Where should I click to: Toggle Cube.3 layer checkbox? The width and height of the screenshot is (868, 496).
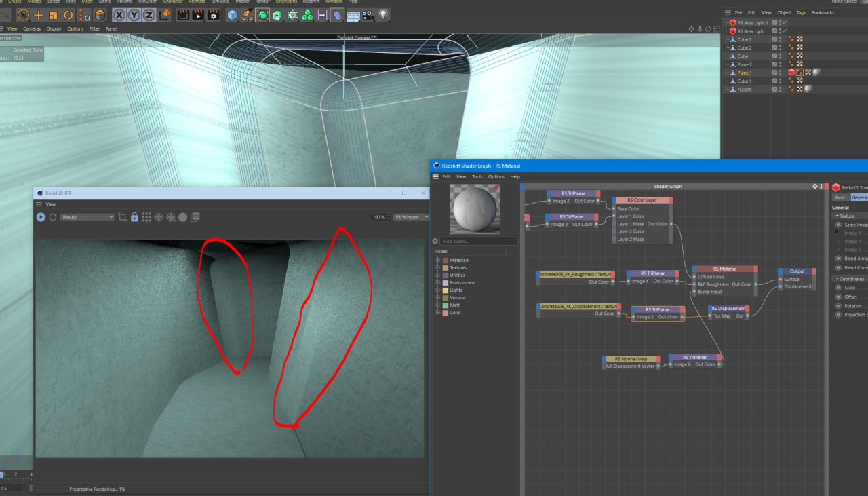[x=774, y=39]
